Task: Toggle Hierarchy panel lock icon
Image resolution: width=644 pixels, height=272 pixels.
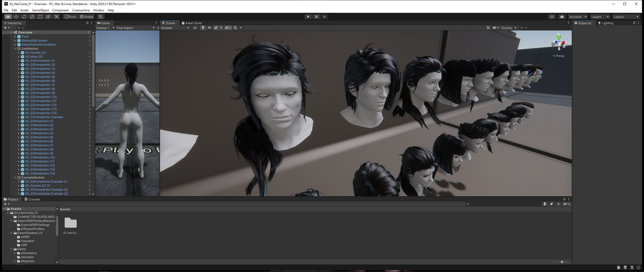Action: 87,23
